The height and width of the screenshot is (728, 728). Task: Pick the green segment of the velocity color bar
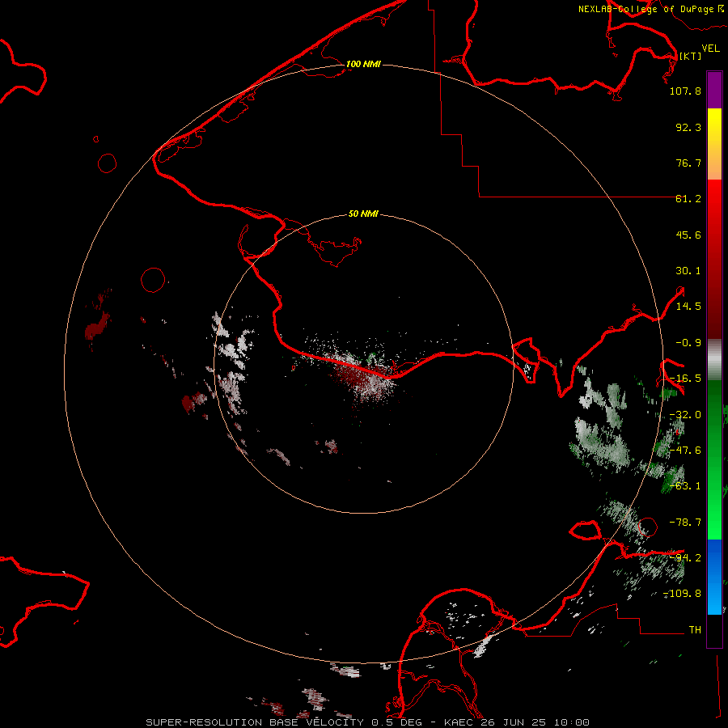point(714,459)
